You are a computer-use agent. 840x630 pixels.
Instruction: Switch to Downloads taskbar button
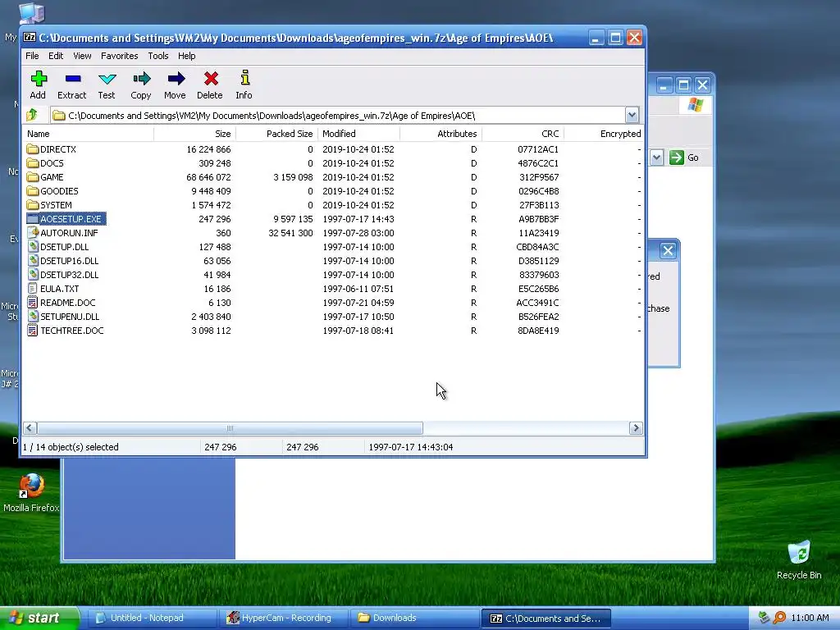[x=413, y=619]
